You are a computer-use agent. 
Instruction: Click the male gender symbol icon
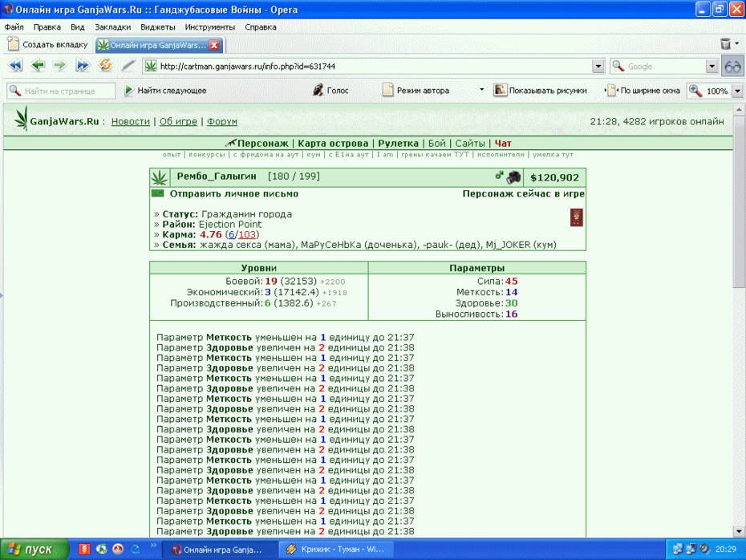coord(499,175)
